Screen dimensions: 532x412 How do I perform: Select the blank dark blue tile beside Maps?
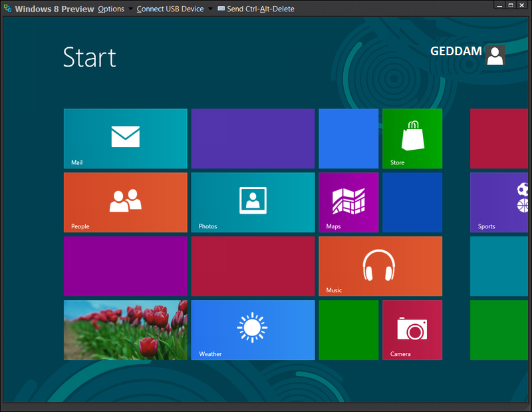pos(412,202)
